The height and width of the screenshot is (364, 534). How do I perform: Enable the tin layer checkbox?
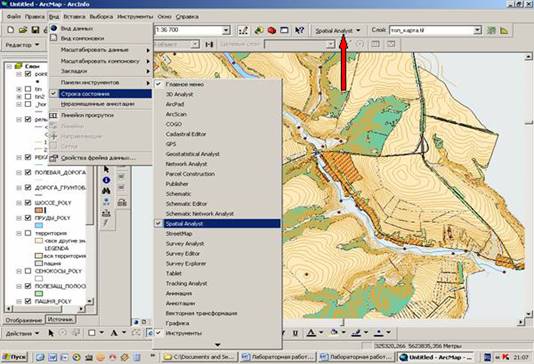(28, 89)
